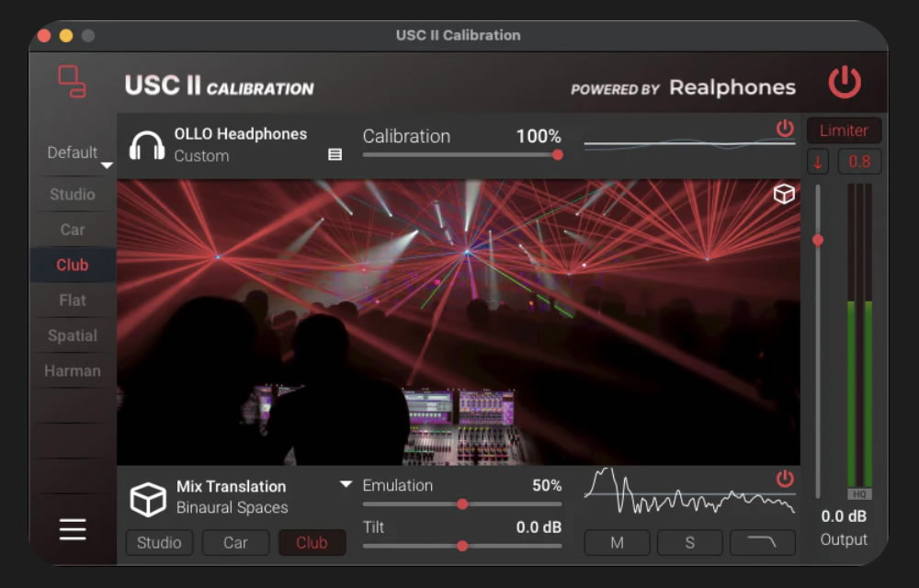Click the HQ indicator under the meters
919x588 pixels.
[x=859, y=494]
